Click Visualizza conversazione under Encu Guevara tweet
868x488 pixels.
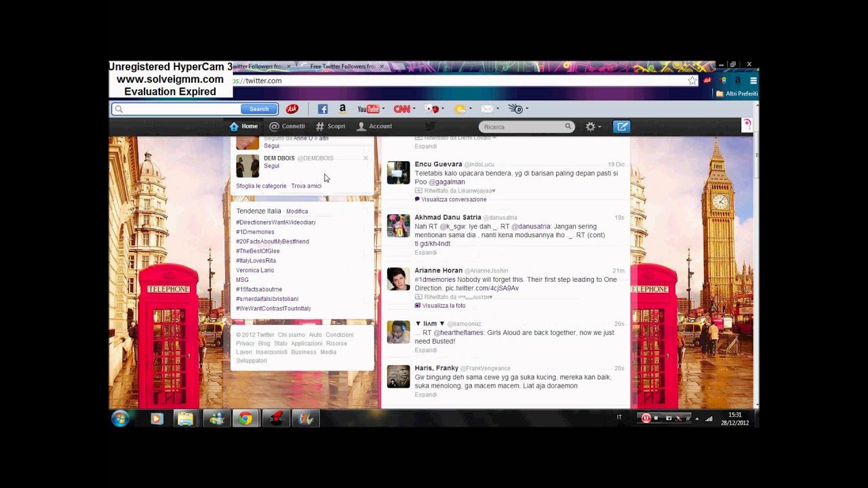click(x=454, y=199)
